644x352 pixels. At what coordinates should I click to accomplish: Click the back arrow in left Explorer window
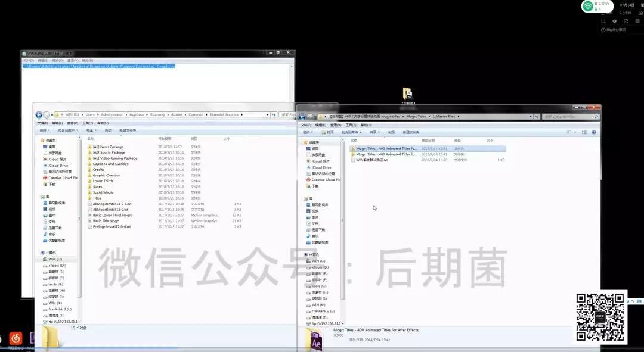tap(39, 114)
